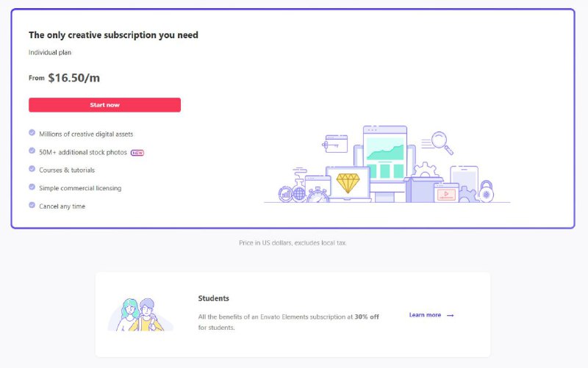This screenshot has height=368, width=588.
Task: Click the red video player illustration
Action: pos(446,194)
